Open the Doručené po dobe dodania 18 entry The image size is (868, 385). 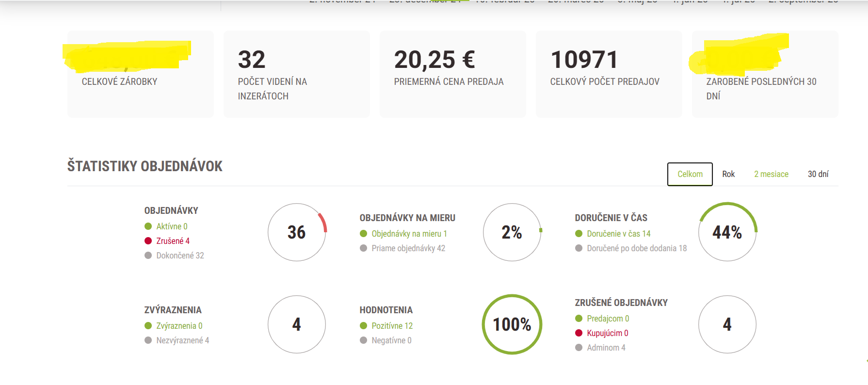(636, 248)
